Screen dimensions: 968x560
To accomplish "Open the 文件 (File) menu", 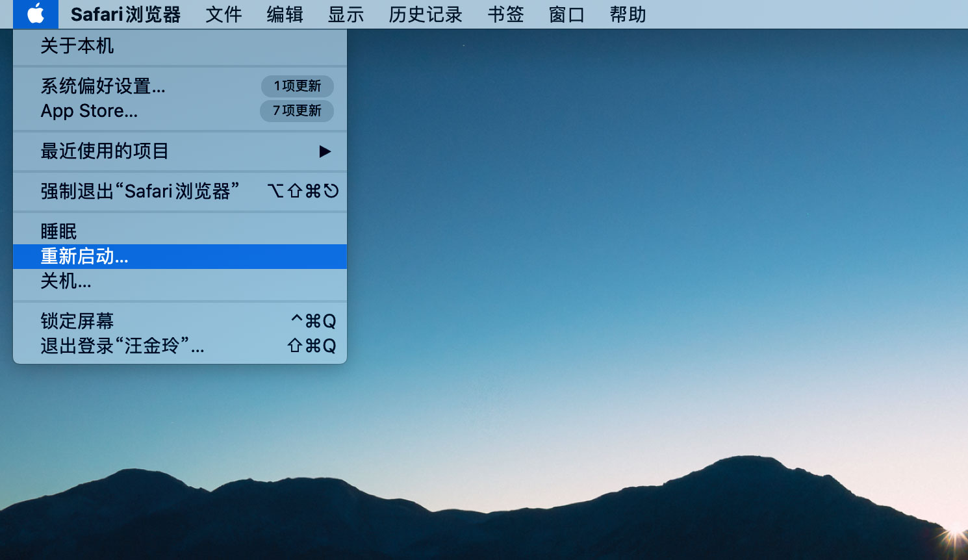I will pyautogui.click(x=223, y=14).
